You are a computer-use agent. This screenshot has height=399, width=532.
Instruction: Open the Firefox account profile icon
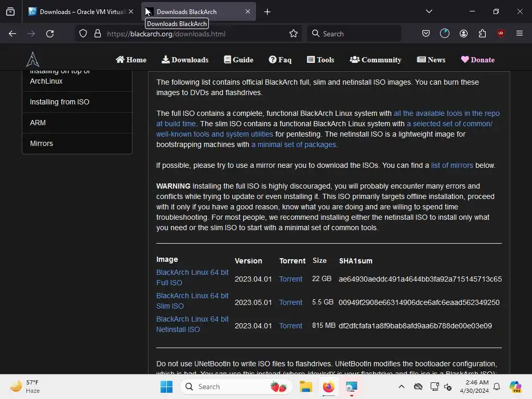click(x=464, y=34)
